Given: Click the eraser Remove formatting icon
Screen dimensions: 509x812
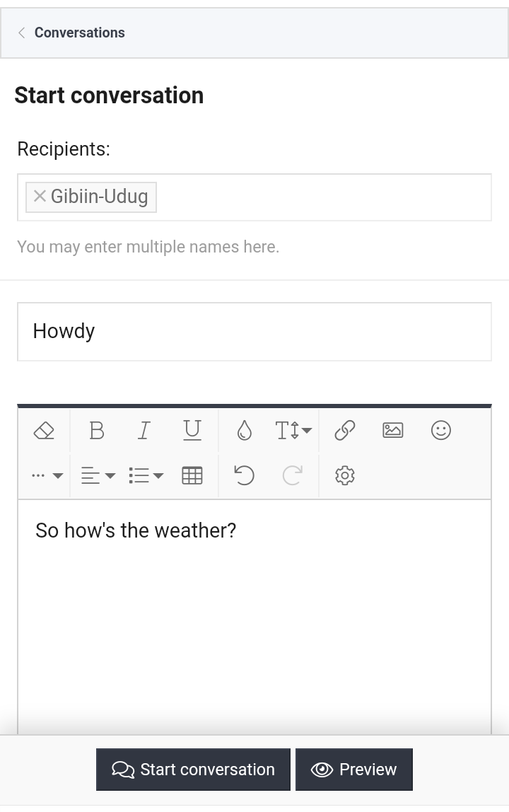Looking at the screenshot, I should coord(44,430).
